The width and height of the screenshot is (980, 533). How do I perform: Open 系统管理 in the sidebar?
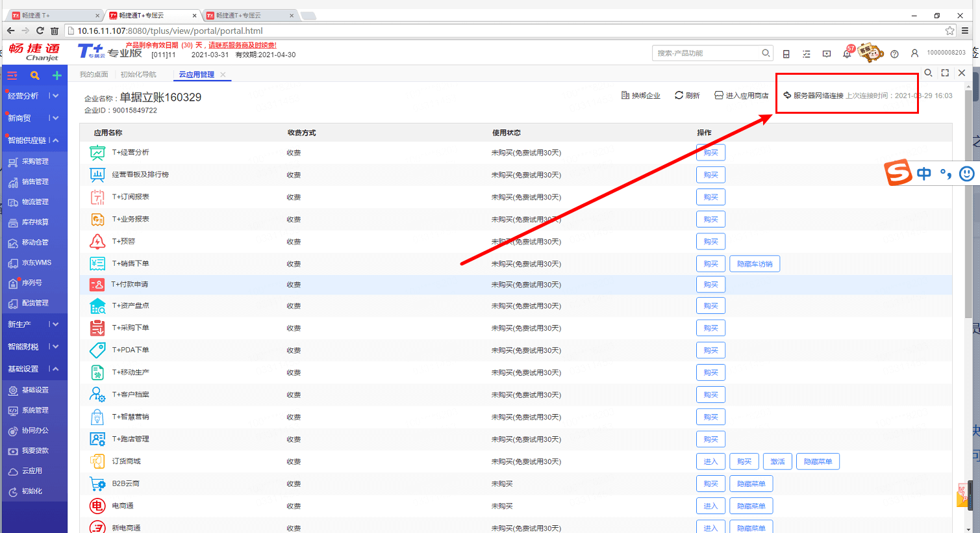click(34, 410)
